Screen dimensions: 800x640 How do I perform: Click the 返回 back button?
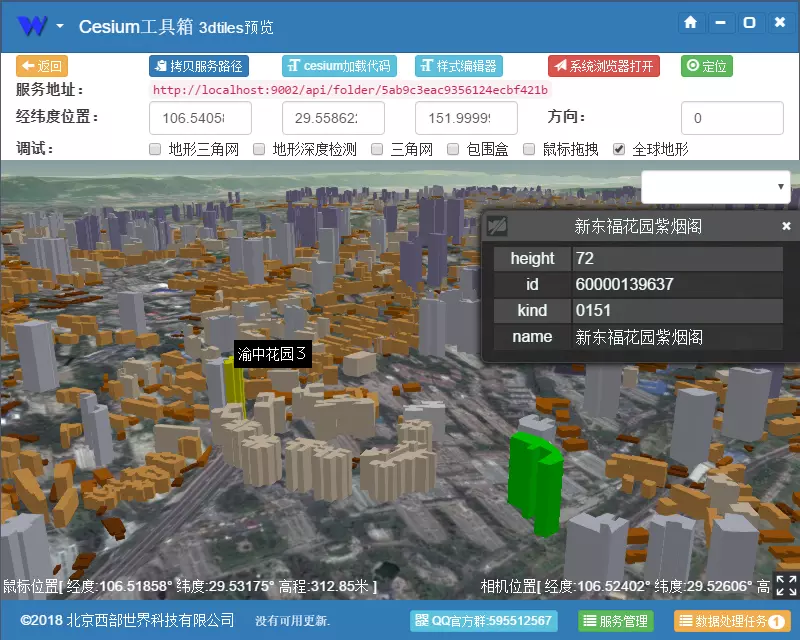(x=42, y=66)
